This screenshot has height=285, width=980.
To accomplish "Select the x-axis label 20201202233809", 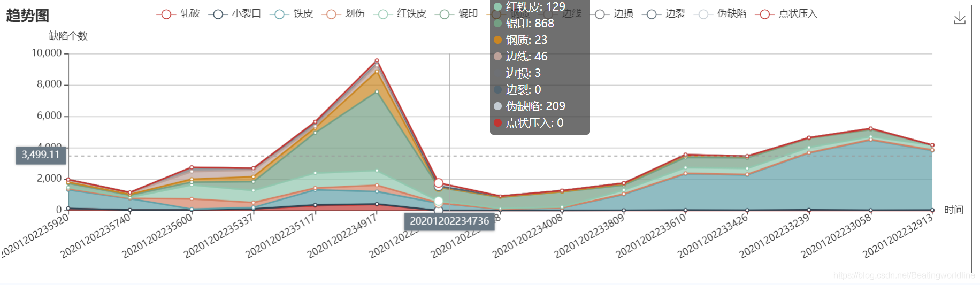I will 589,236.
